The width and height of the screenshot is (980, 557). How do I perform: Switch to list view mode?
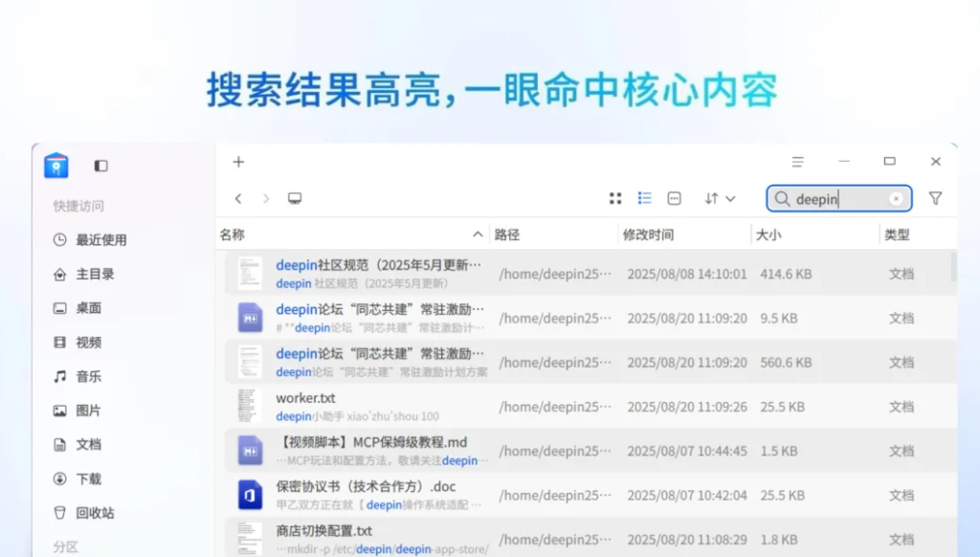(x=645, y=198)
